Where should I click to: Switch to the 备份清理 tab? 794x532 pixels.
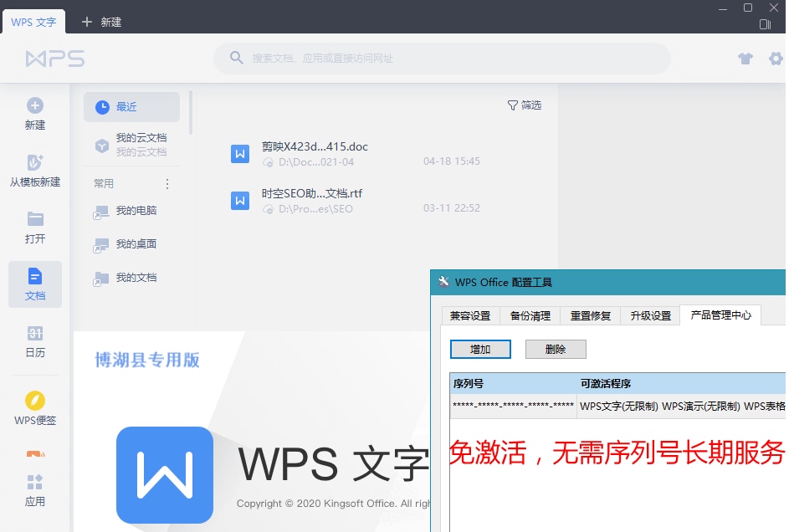(x=530, y=316)
